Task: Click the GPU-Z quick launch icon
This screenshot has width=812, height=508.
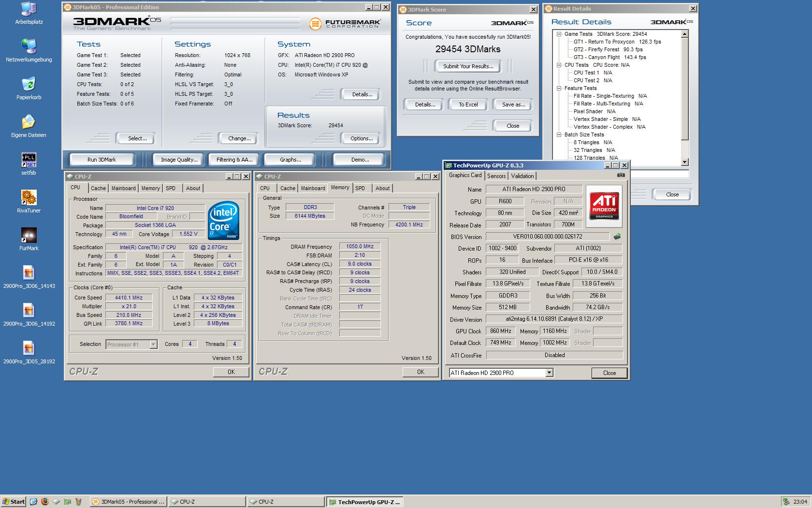Action: coord(67,502)
